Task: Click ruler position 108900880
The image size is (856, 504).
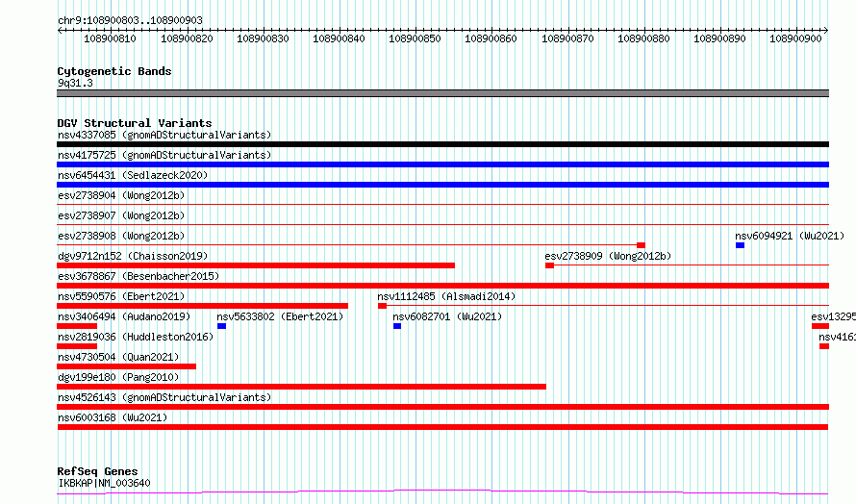Action: pos(643,38)
